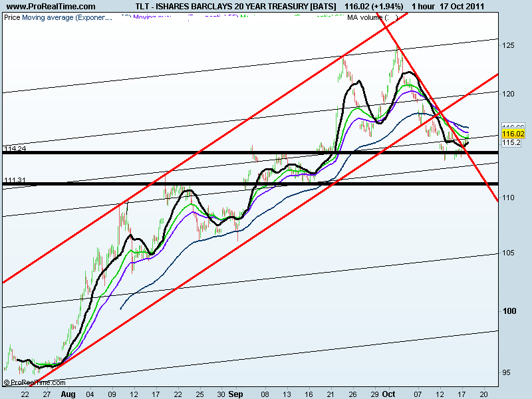
Task: Click the 120 price axis label
Action: tap(508, 94)
